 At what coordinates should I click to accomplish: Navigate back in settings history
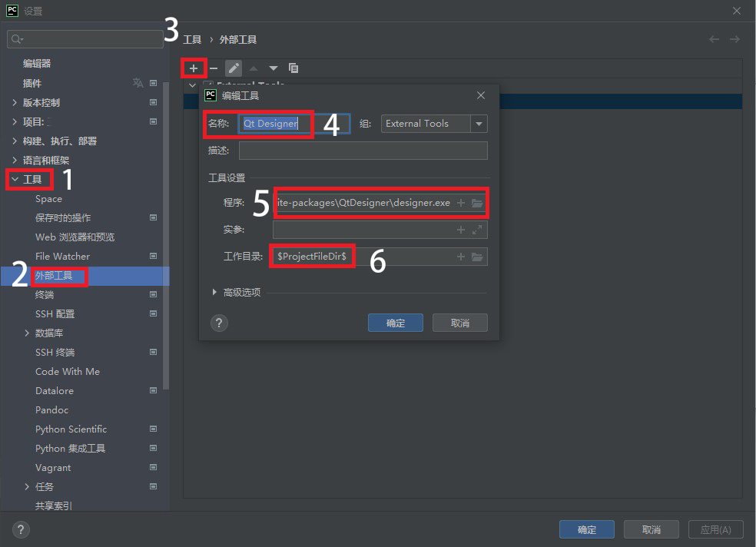tap(714, 39)
